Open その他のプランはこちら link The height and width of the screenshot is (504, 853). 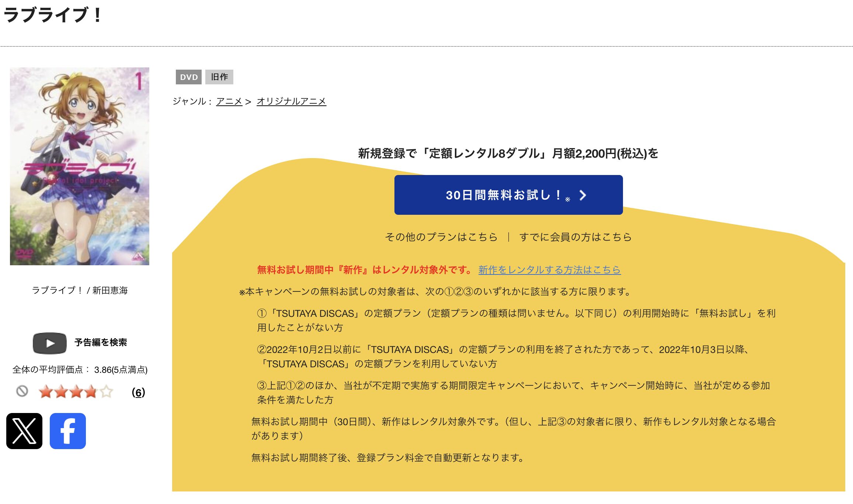(x=441, y=237)
